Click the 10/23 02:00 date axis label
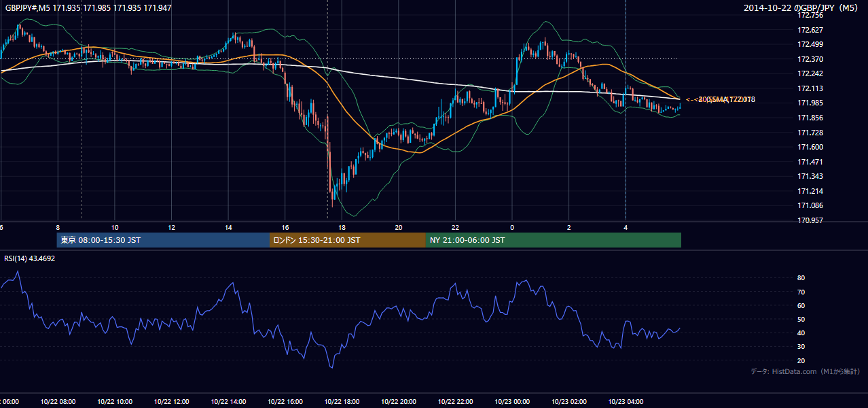Image resolution: width=868 pixels, height=408 pixels. pos(568,402)
